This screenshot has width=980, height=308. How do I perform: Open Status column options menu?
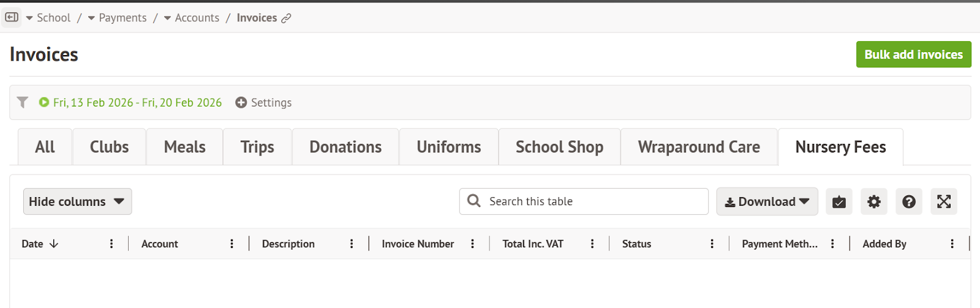click(712, 244)
